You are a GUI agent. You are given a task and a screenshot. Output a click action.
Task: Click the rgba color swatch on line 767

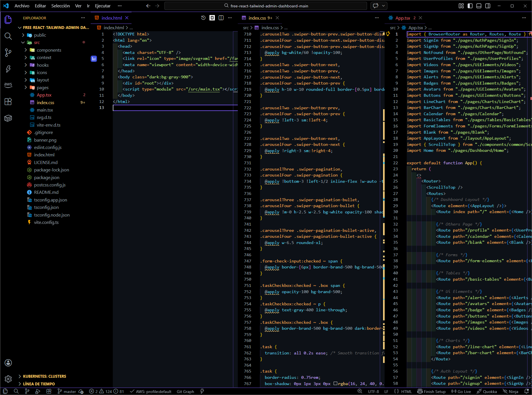(x=335, y=384)
